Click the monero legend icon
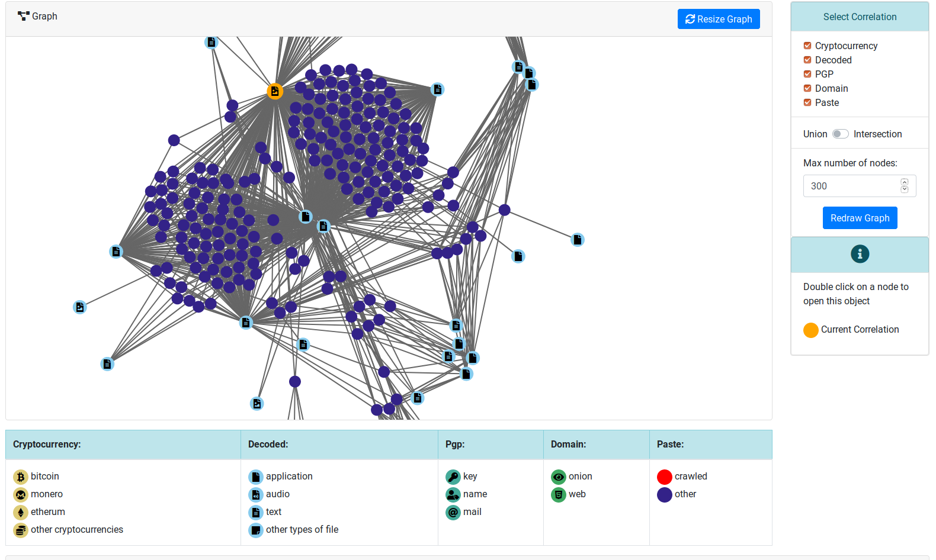The width and height of the screenshot is (936, 560). point(21,495)
